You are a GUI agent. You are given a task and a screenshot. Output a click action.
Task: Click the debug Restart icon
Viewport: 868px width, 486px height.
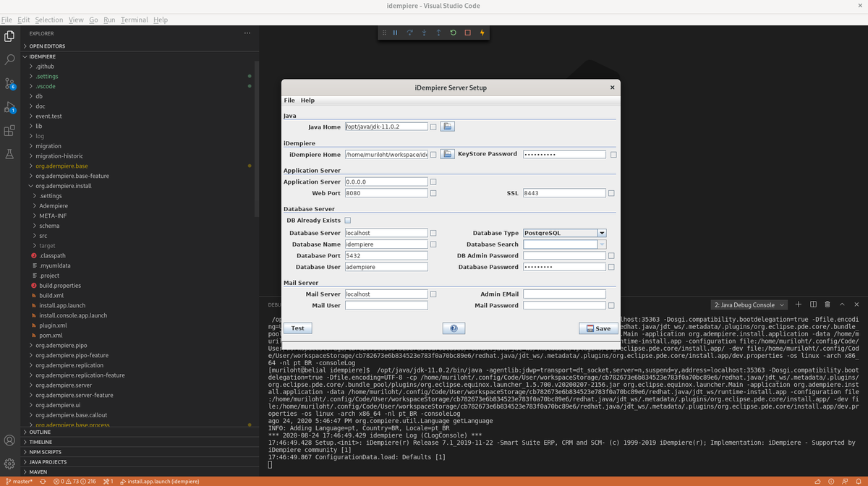click(x=453, y=33)
